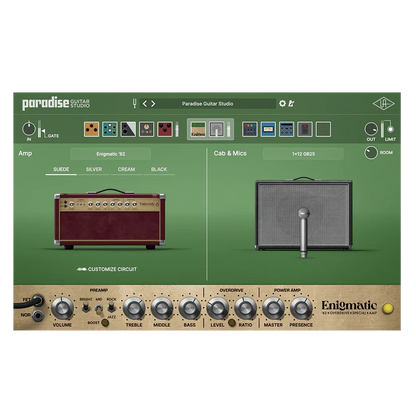Select the Enigmatic amp slot in the chain
Image resolution: width=416 pixels, height=416 pixels.
pyautogui.click(x=198, y=129)
